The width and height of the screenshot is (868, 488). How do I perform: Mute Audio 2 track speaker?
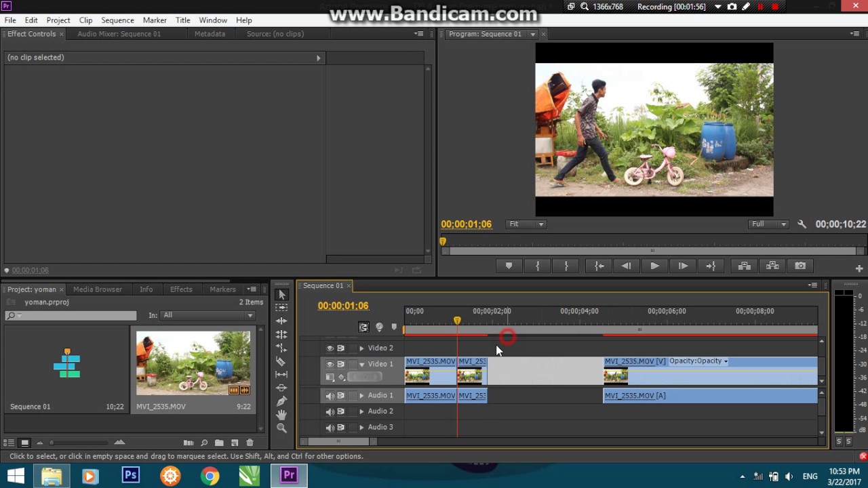tap(330, 411)
